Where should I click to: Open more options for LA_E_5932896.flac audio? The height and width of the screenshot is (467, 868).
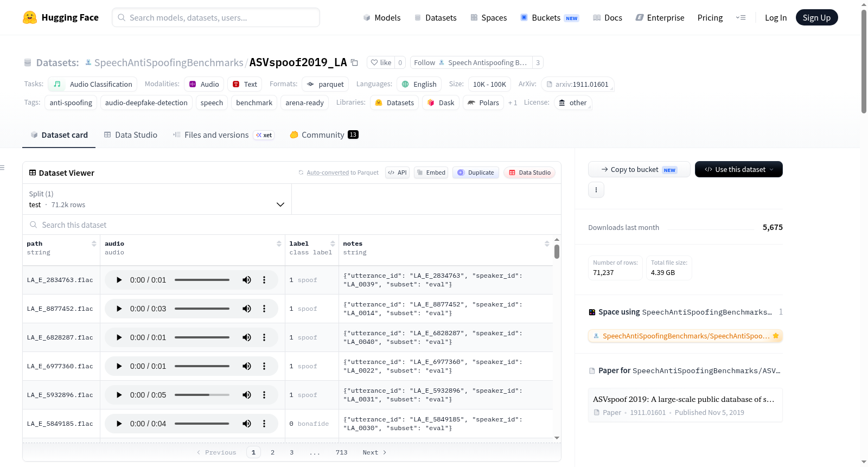point(264,395)
